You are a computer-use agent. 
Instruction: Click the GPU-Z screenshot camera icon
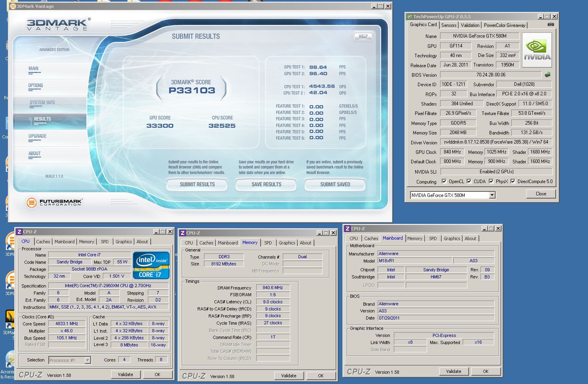click(x=550, y=25)
